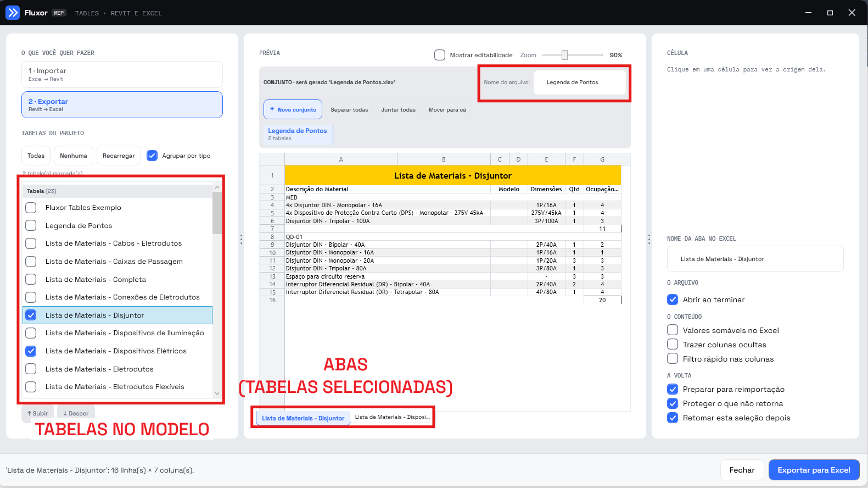The height and width of the screenshot is (488, 868).
Task: Enable Valores somáveis no Excel
Action: click(x=673, y=330)
